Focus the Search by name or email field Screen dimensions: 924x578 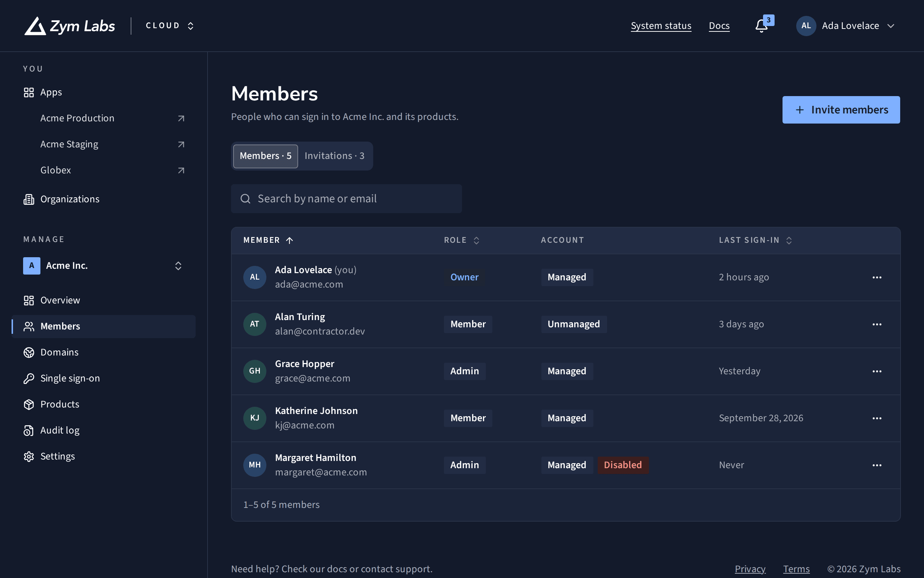pos(346,199)
